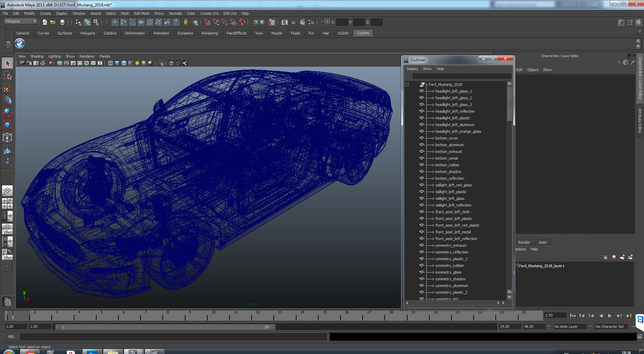
Task: Activate the Lasso Select tool
Action: (7, 76)
